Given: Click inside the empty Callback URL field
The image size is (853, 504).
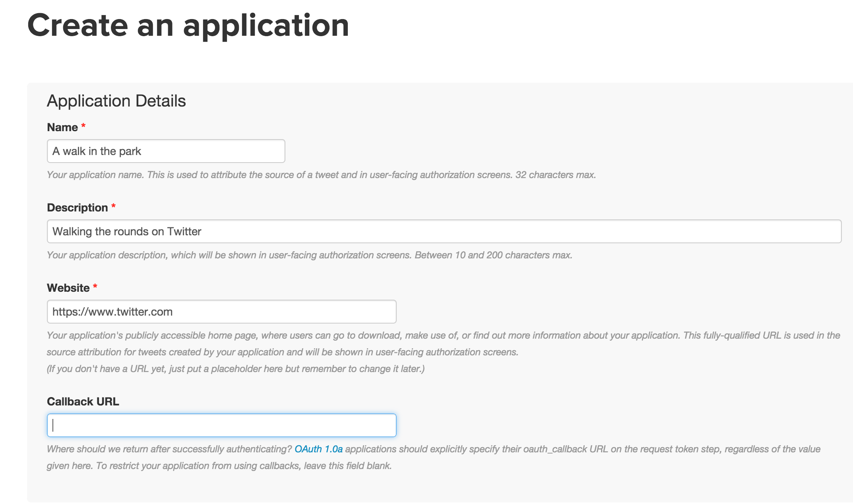Looking at the screenshot, I should 221,425.
